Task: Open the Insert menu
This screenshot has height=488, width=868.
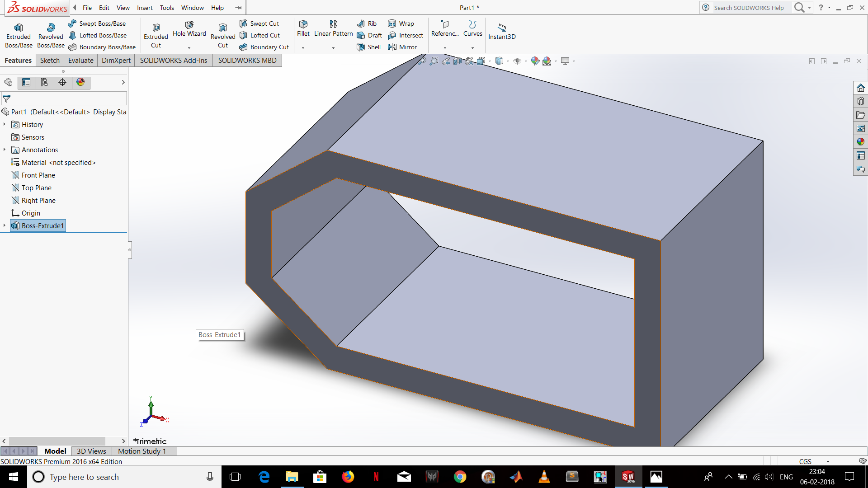Action: [145, 8]
